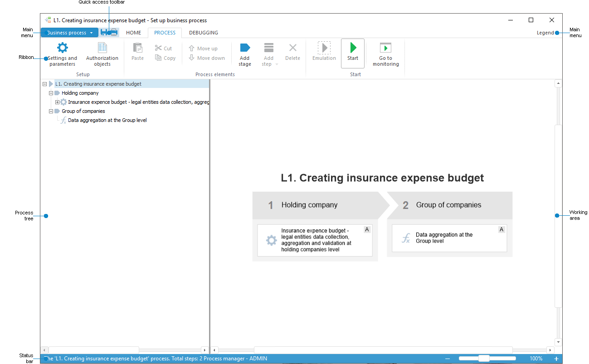Switch to the DEBUGGING tab
This screenshot has width=589, height=364.
(204, 33)
